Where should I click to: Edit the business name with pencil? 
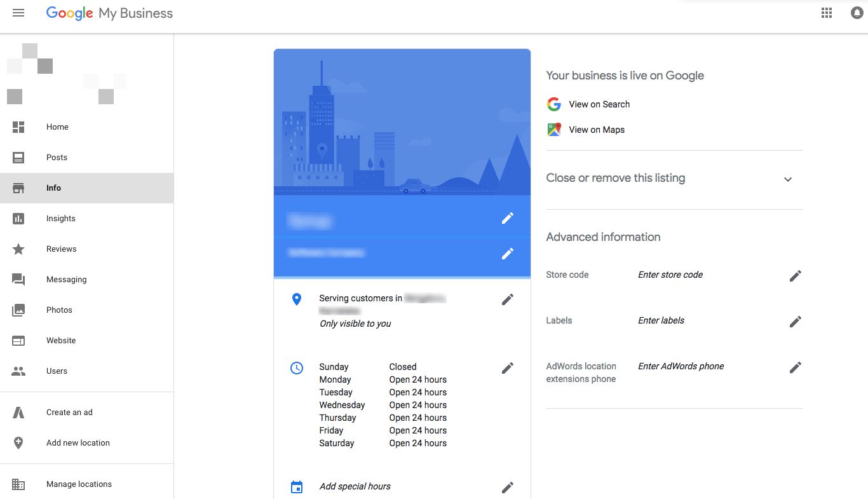[x=508, y=218]
